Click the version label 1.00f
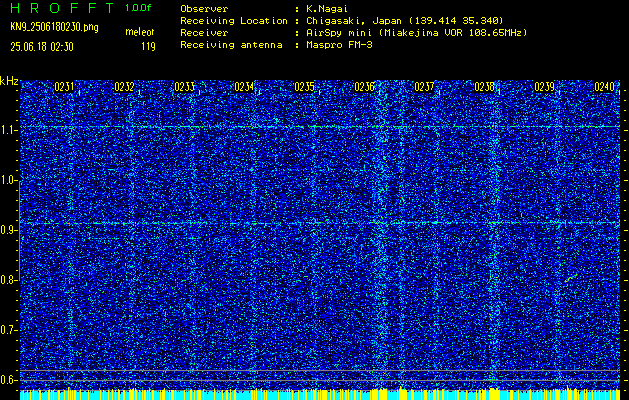 tap(138, 8)
